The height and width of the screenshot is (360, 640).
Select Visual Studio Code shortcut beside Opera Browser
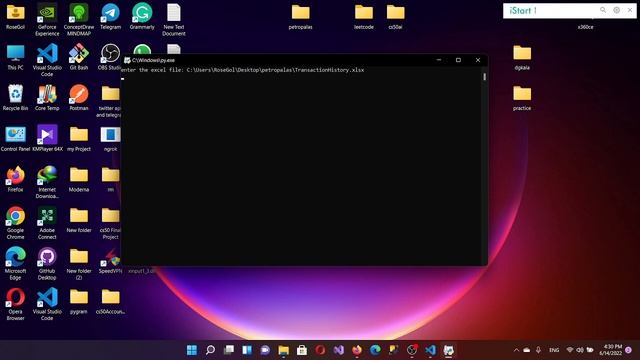[x=47, y=304]
